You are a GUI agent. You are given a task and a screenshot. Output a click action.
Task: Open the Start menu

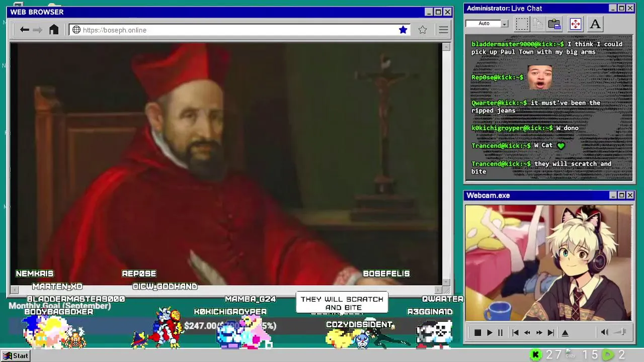(x=16, y=356)
